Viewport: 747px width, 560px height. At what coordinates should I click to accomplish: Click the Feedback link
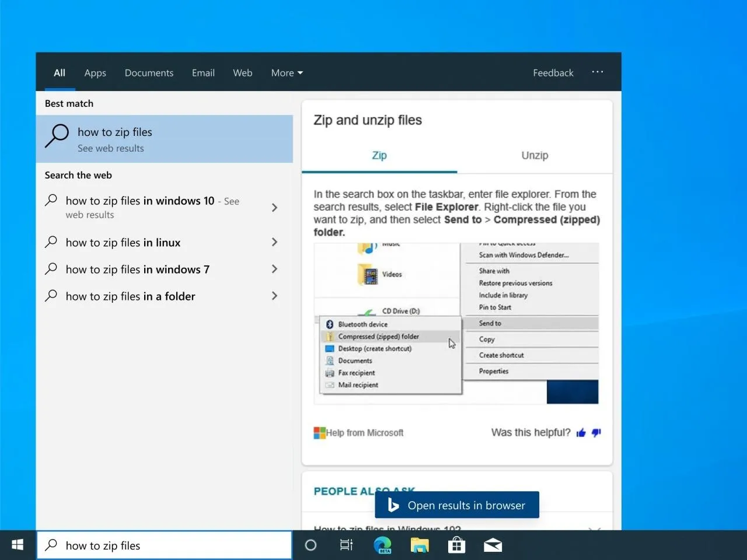point(553,73)
